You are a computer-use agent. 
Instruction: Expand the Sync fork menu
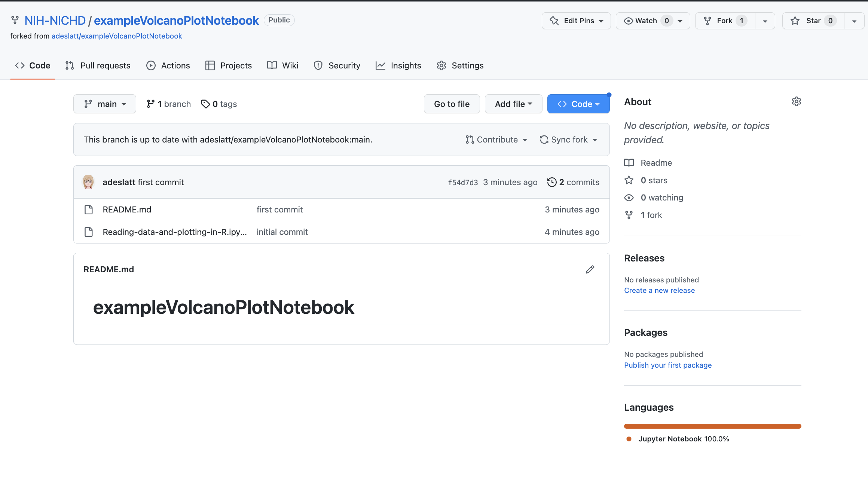(569, 140)
